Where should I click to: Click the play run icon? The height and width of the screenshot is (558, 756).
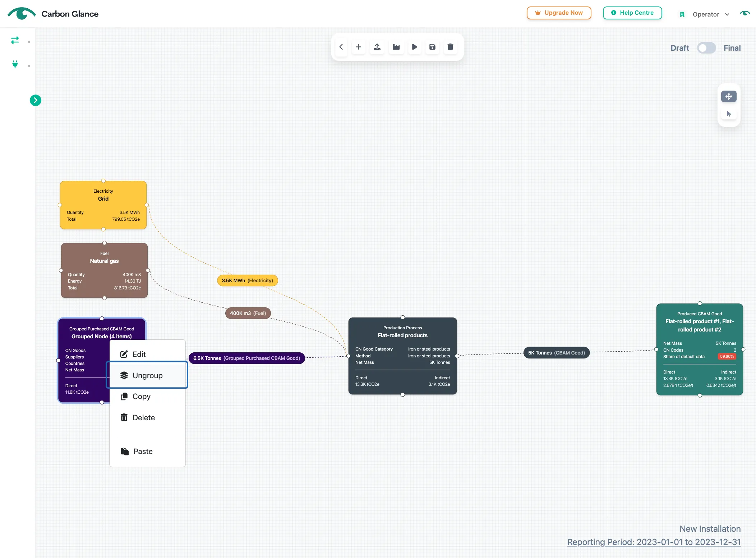[x=414, y=47]
